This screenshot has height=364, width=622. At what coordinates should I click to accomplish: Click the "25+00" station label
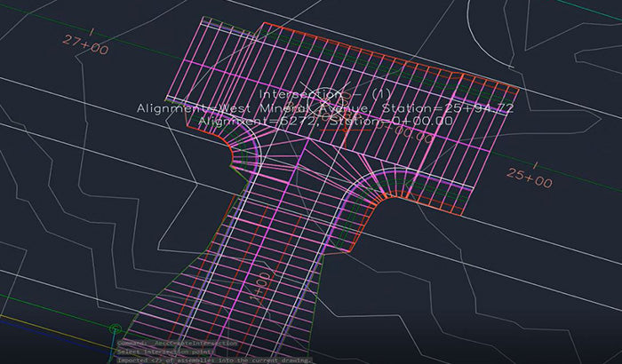(x=530, y=178)
